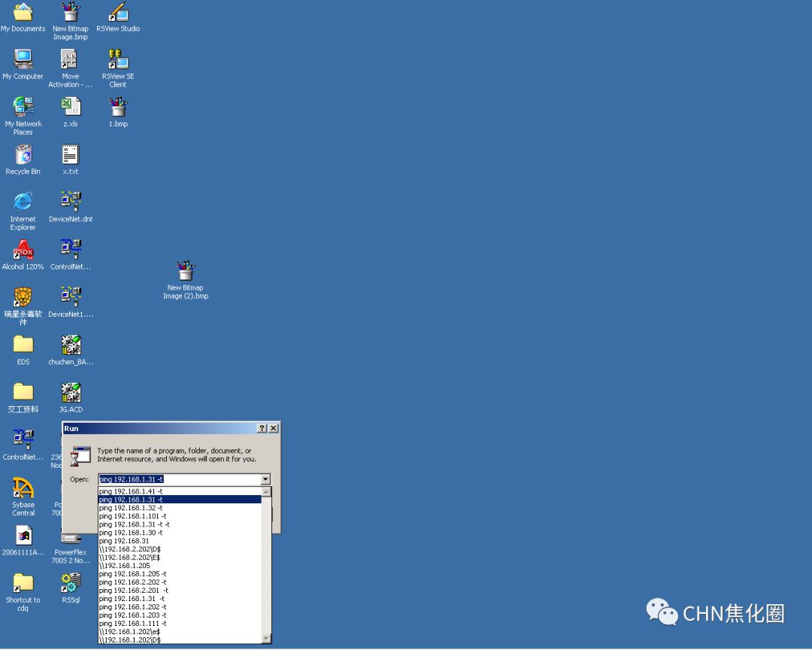Close the Run dialog with X button
The width and height of the screenshot is (812, 650).
tap(274, 428)
